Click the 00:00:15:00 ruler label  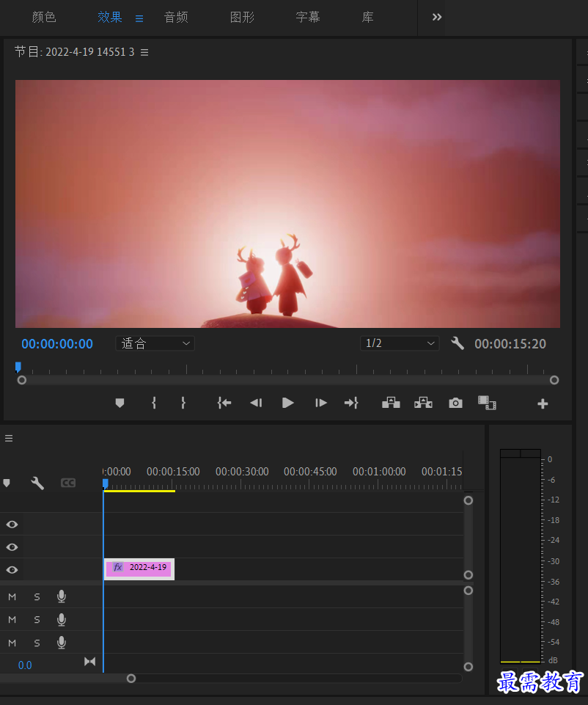pyautogui.click(x=173, y=472)
